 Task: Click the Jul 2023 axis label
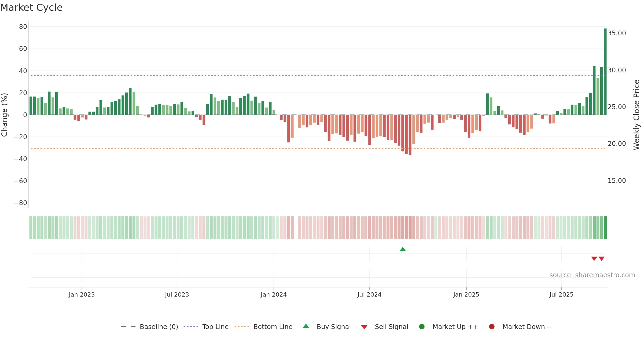coord(177,294)
